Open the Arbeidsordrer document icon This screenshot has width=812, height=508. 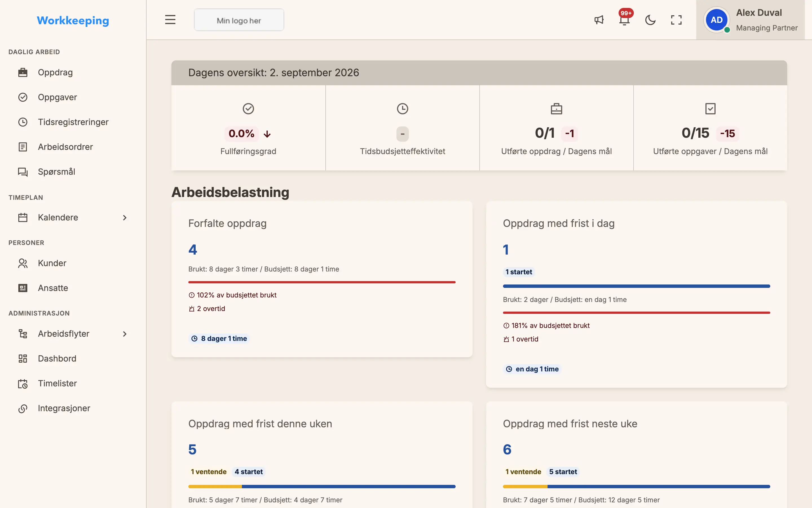click(23, 147)
